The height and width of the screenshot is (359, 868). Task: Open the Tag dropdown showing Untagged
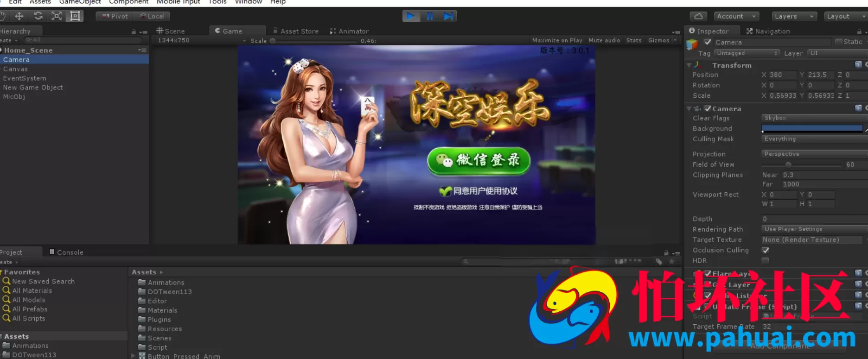pyautogui.click(x=747, y=53)
